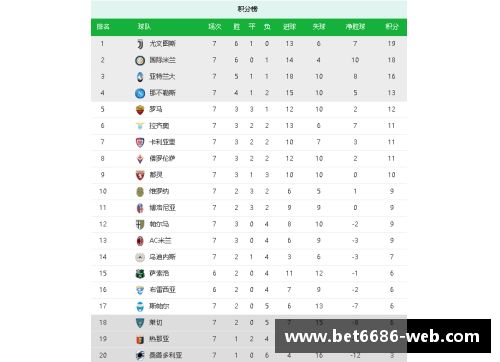
Task: Click the Cagliari (卡利亚里) team logo
Action: click(x=140, y=142)
